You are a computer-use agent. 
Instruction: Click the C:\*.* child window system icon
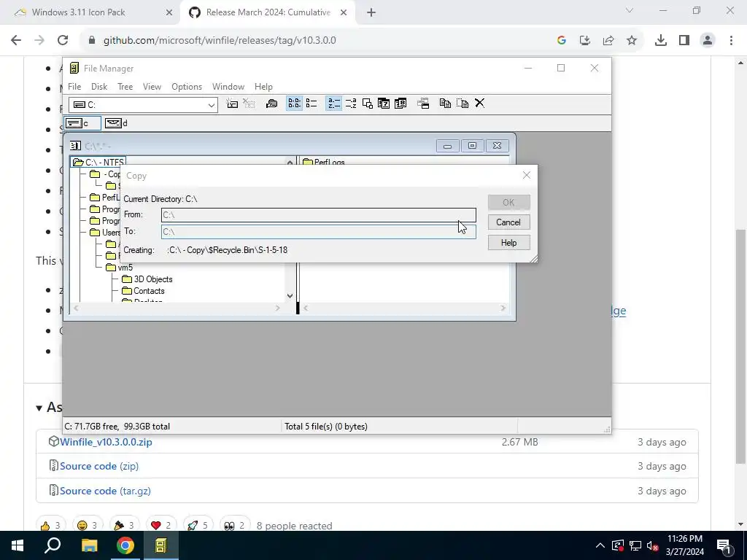(x=75, y=146)
